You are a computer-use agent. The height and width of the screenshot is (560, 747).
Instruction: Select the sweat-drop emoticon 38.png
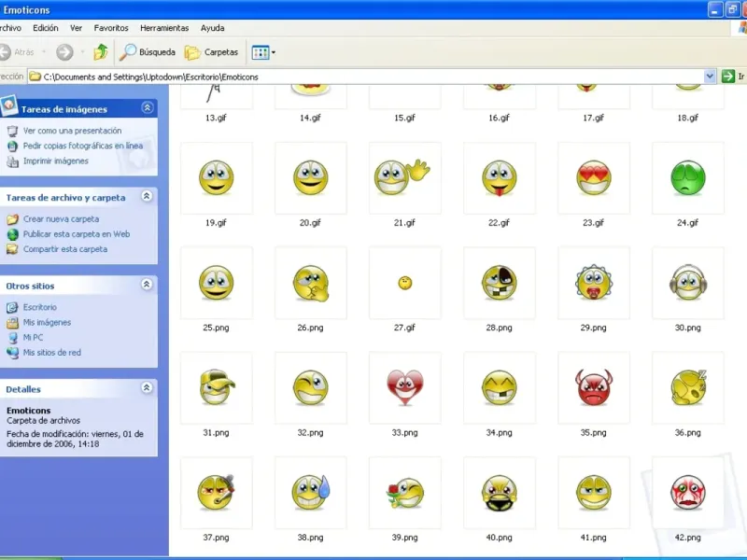[x=311, y=493]
